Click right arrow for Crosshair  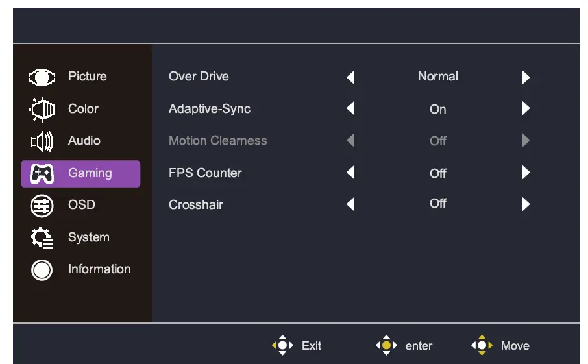(x=526, y=204)
